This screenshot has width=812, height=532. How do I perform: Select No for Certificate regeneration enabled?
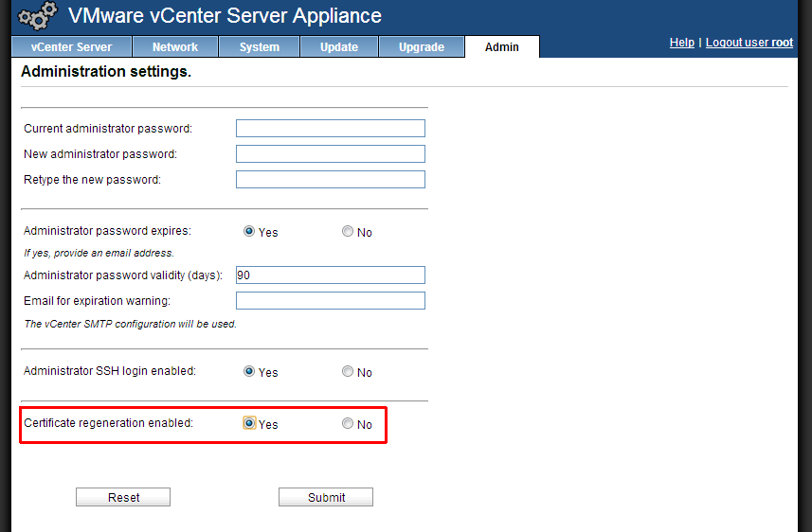click(x=348, y=423)
